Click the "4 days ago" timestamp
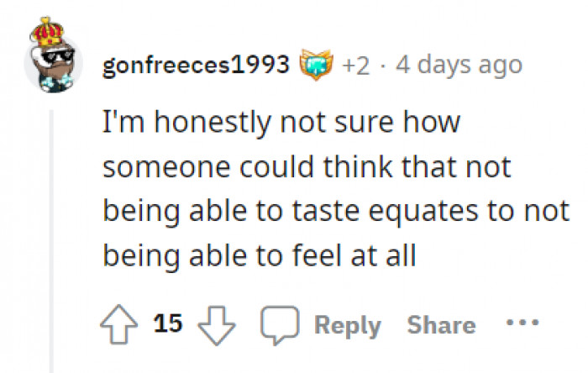 coord(459,65)
